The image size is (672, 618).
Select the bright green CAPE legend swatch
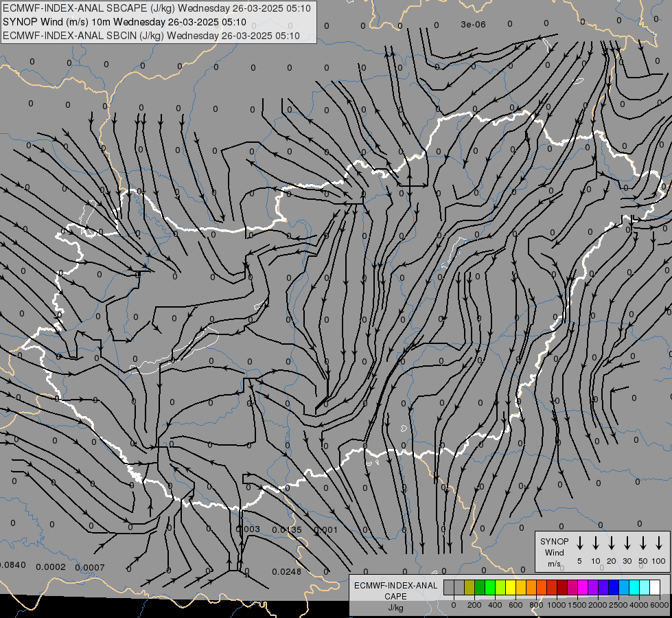(x=490, y=587)
